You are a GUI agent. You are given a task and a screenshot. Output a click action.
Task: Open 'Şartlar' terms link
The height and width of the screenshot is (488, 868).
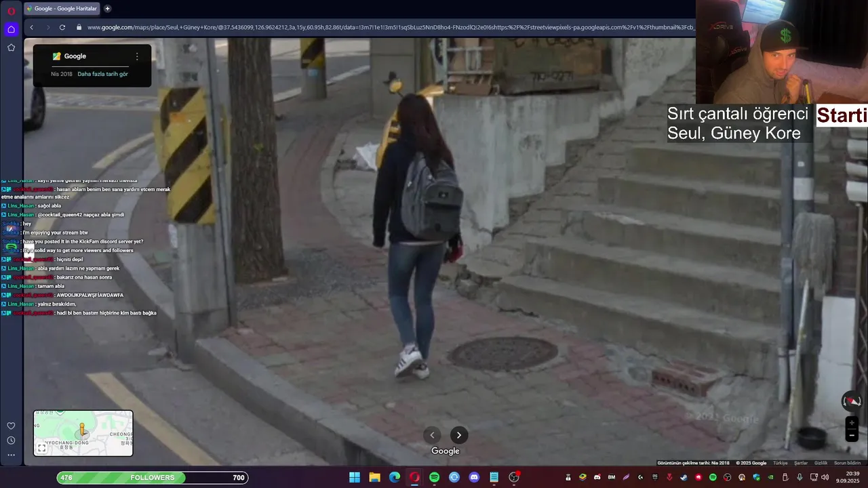(x=801, y=463)
